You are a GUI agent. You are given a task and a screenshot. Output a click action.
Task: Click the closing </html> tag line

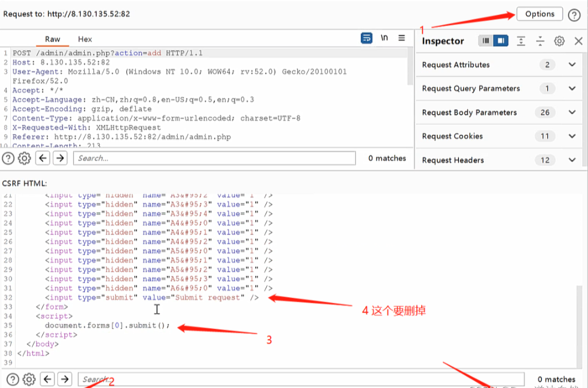pyautogui.click(x=33, y=354)
